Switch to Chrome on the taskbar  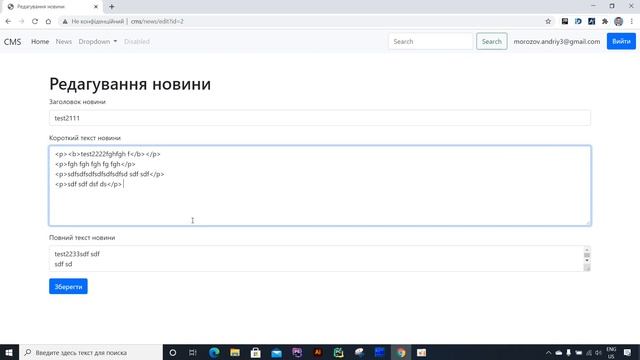coord(401,352)
